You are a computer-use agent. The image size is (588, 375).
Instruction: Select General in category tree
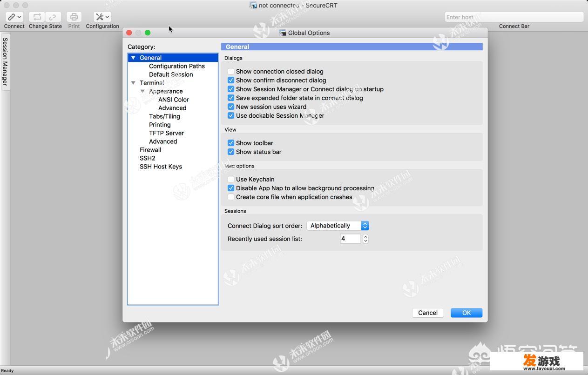(x=150, y=58)
